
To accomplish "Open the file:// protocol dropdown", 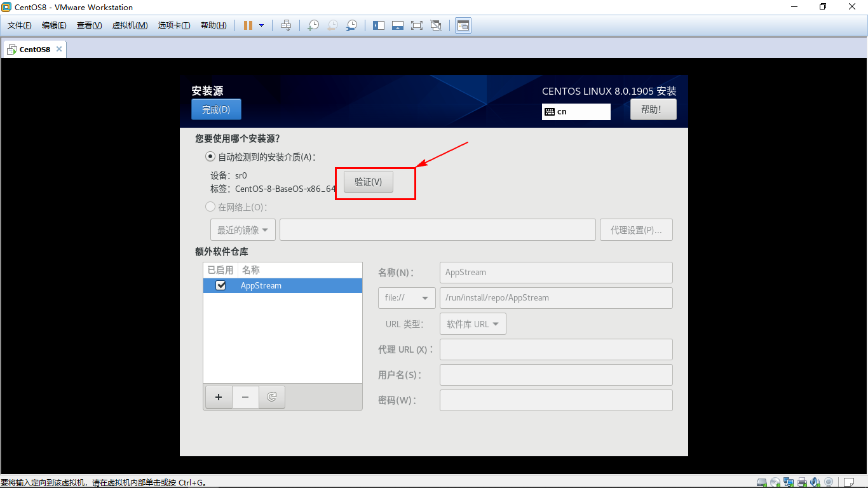I will coord(407,297).
